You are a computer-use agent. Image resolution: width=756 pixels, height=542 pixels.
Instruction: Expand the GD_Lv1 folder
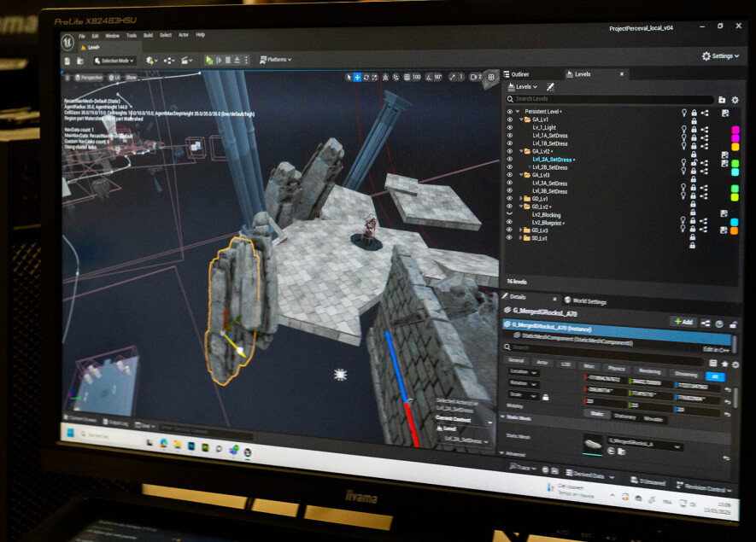point(521,199)
